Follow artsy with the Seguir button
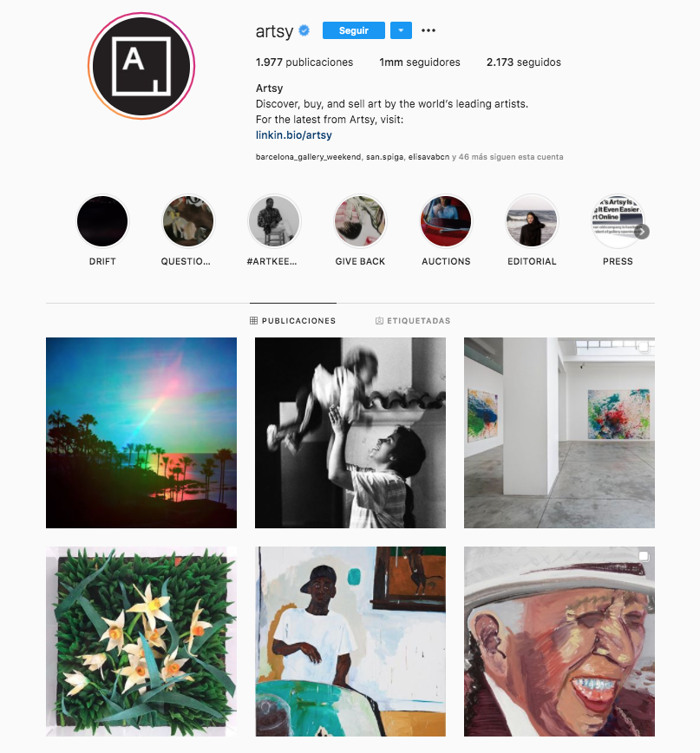Screen dimensions: 700x753 tap(354, 30)
